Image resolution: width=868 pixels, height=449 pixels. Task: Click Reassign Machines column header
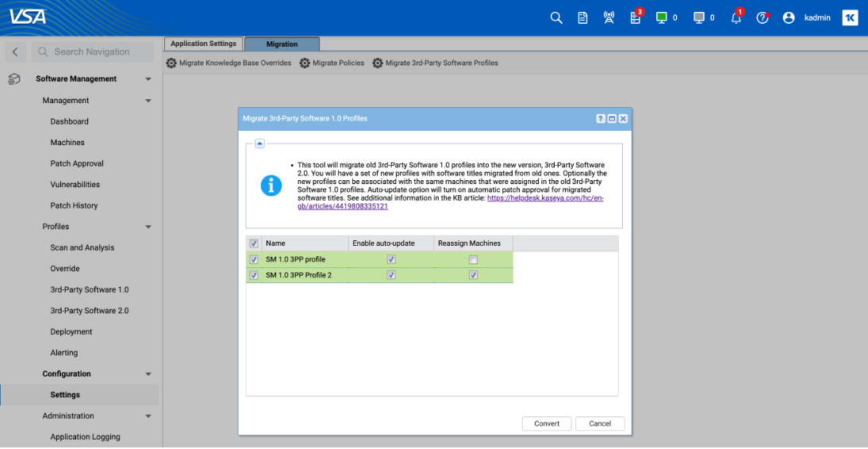coord(474,243)
